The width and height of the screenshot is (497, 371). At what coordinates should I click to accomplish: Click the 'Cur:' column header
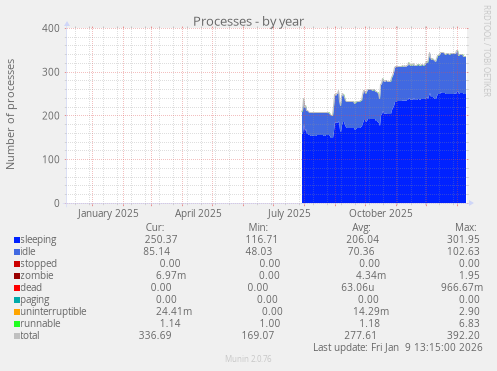click(x=155, y=227)
